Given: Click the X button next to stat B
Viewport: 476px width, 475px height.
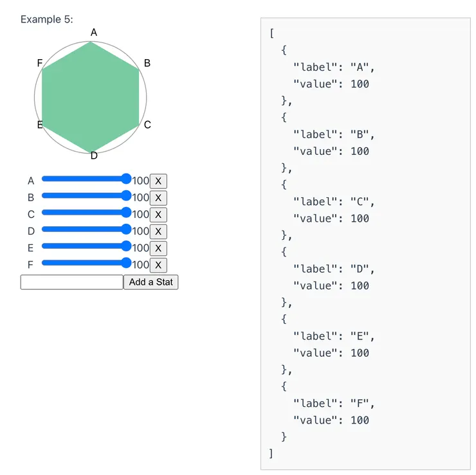Looking at the screenshot, I should [158, 198].
